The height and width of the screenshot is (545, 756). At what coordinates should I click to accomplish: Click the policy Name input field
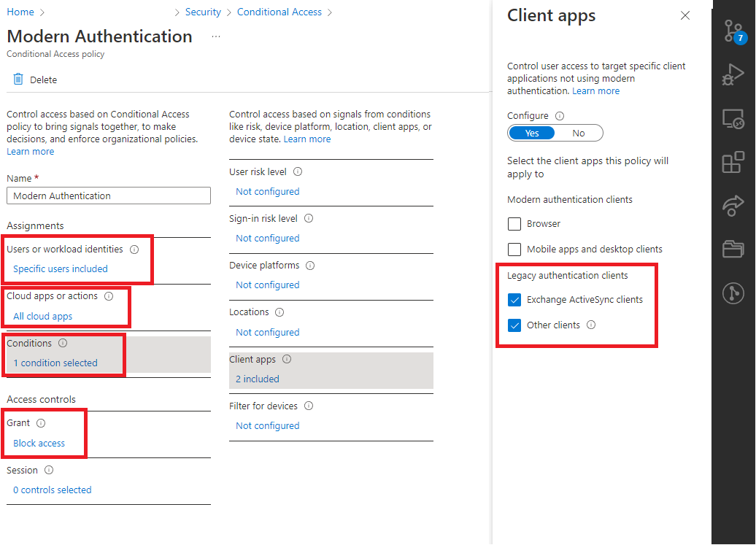click(x=109, y=196)
